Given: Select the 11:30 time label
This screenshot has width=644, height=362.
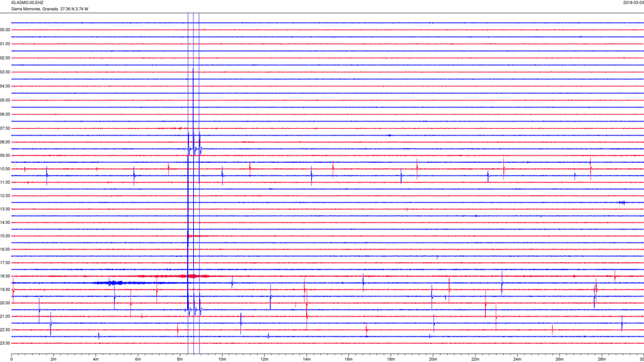Looking at the screenshot, I should 5,182.
